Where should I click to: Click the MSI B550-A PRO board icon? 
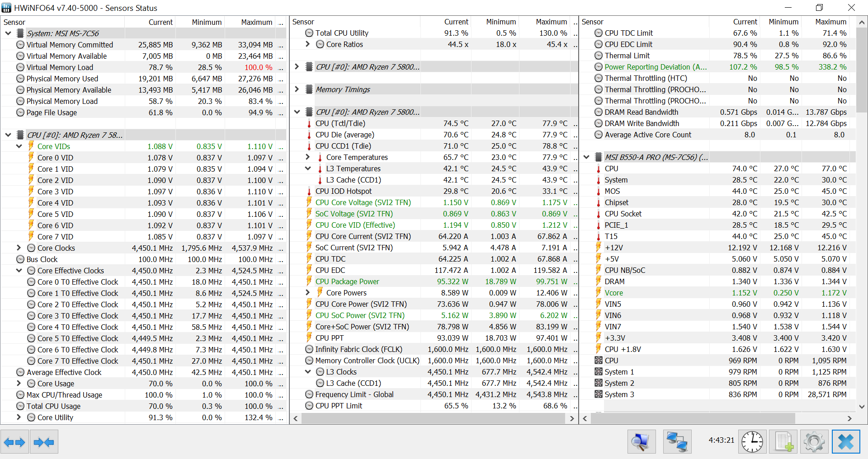pos(599,157)
